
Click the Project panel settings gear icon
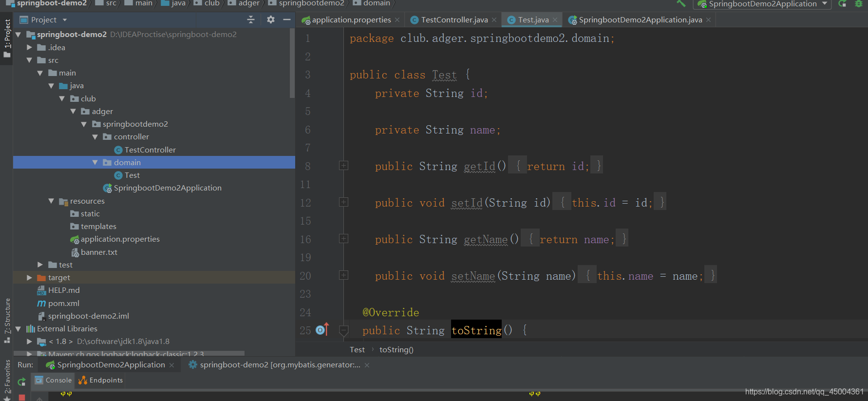pos(271,19)
